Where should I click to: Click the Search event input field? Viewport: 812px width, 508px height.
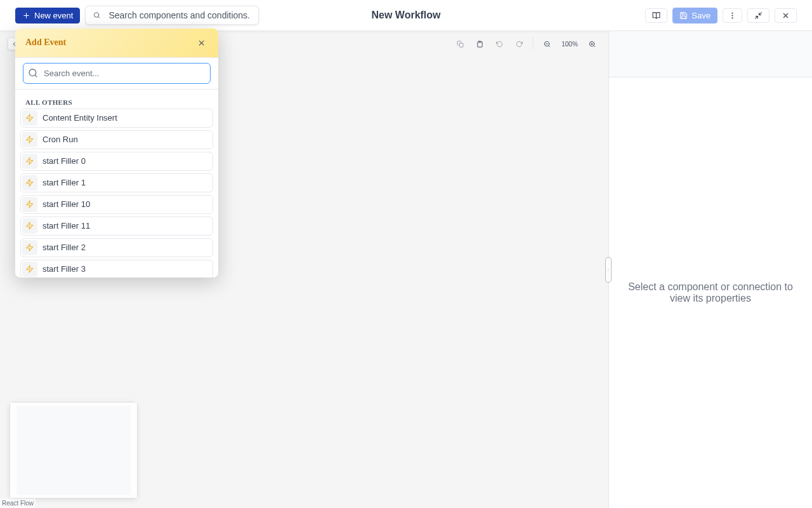[x=117, y=73]
